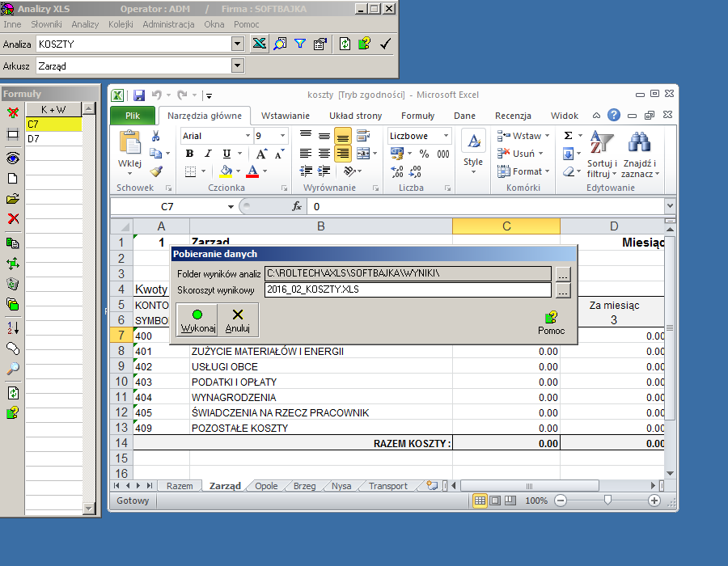Click the Wklej paste icon
Screen dimensions: 728x566
pyautogui.click(x=130, y=142)
